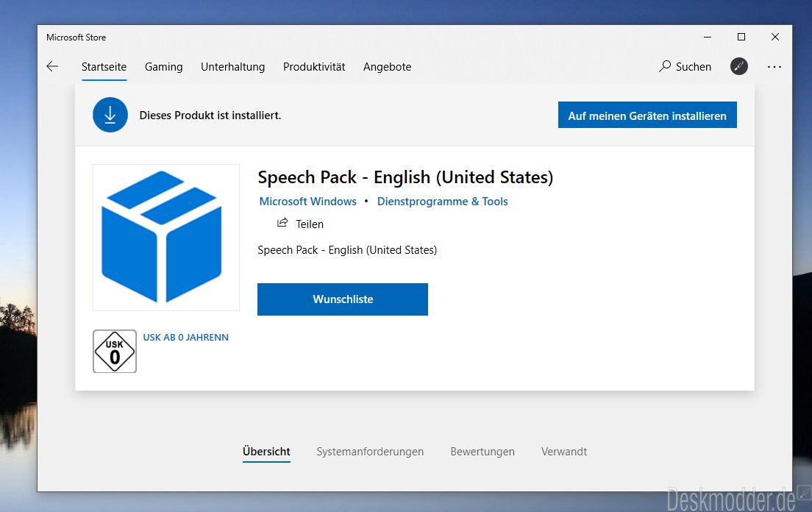This screenshot has height=512, width=812.
Task: Close the Microsoft Store window
Action: [774, 37]
